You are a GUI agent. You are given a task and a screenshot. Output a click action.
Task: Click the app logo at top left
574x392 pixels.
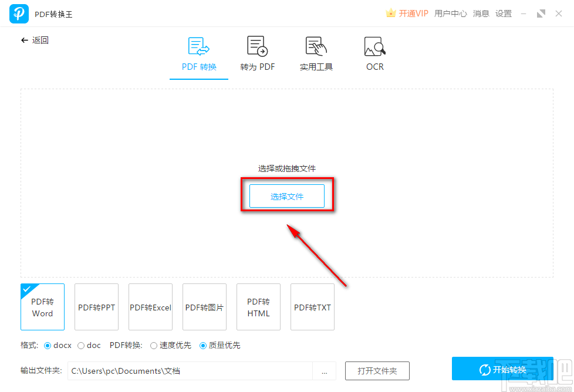pyautogui.click(x=18, y=13)
